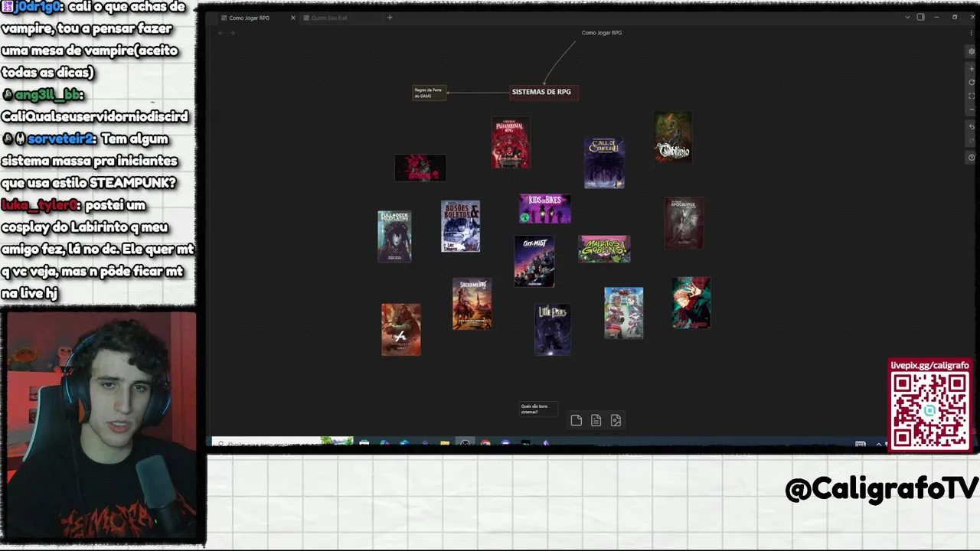Open canvas help icon
Viewport: 980px width, 551px height.
972,158
